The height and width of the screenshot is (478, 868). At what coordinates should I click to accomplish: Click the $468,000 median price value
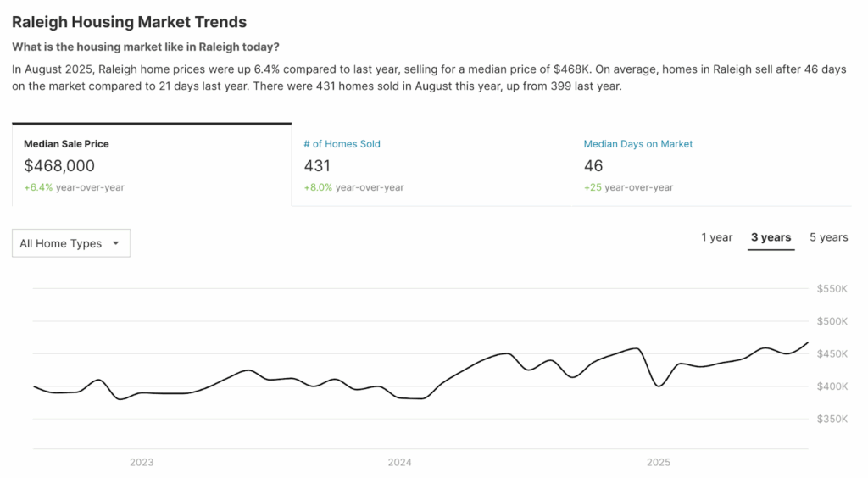coord(59,166)
